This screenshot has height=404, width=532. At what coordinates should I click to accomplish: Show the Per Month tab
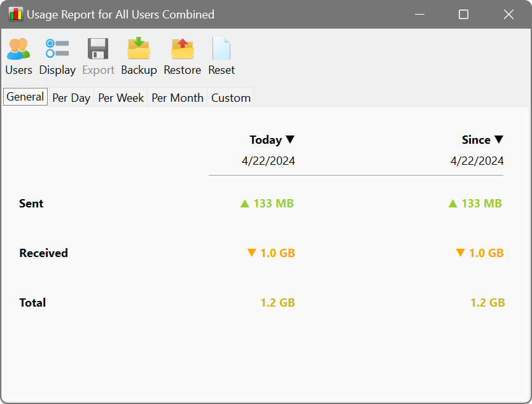(178, 98)
